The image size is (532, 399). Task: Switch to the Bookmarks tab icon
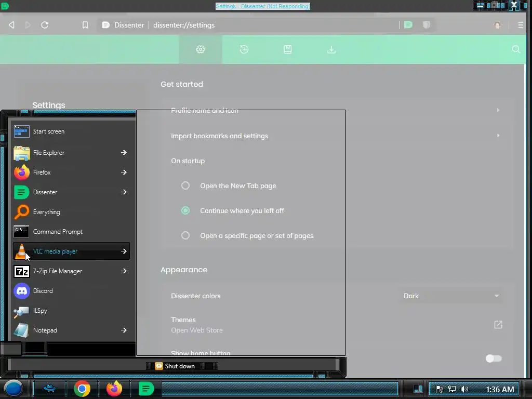[x=288, y=49]
